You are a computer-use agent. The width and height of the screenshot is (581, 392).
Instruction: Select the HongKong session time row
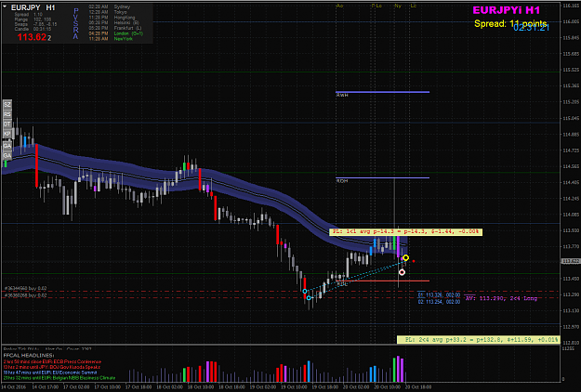(x=112, y=18)
